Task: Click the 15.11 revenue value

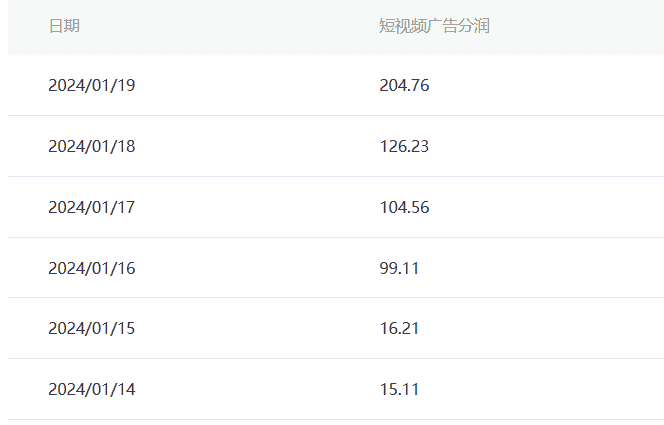Action: pos(399,389)
